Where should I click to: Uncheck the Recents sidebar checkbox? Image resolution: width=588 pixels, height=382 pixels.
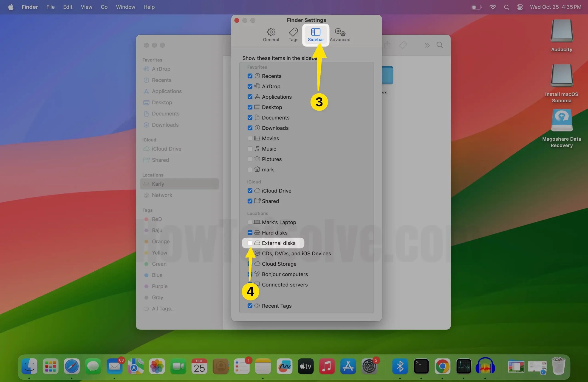click(250, 76)
